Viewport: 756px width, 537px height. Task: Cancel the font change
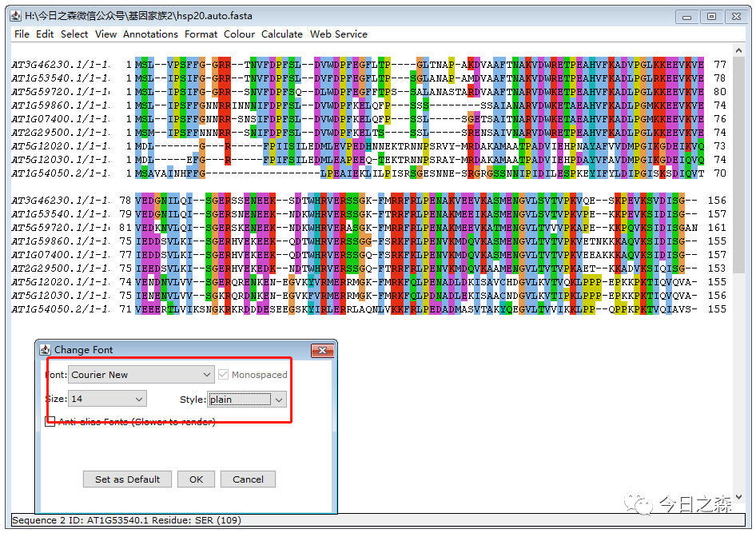(248, 479)
